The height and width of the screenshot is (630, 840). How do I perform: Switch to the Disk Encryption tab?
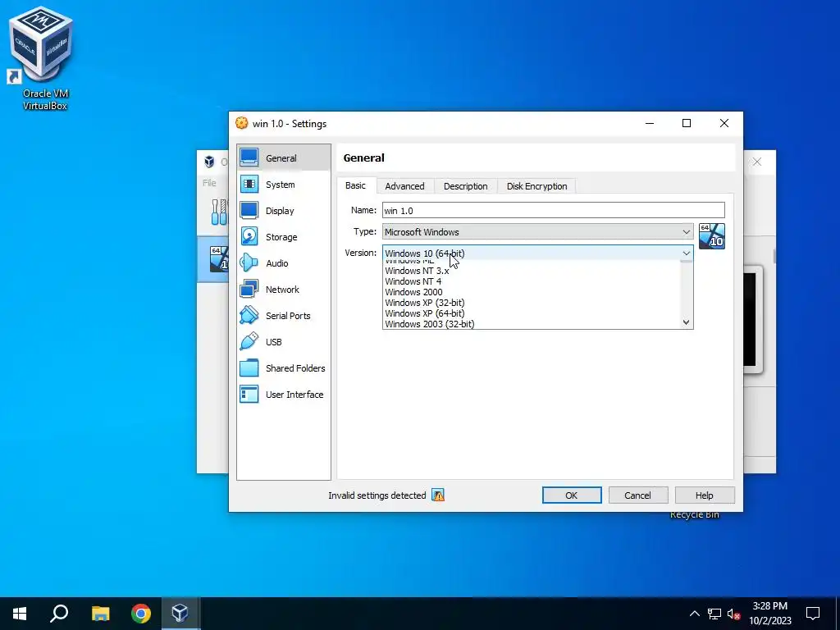536,186
